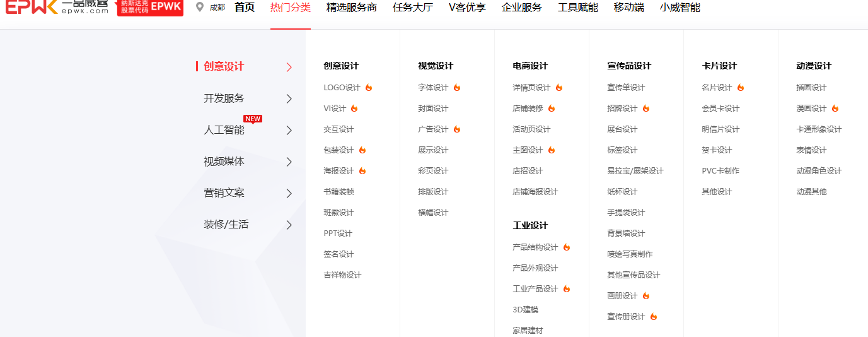Select V客优享 in top navigation
Viewport: 868px width, 337px height.
coord(467,8)
